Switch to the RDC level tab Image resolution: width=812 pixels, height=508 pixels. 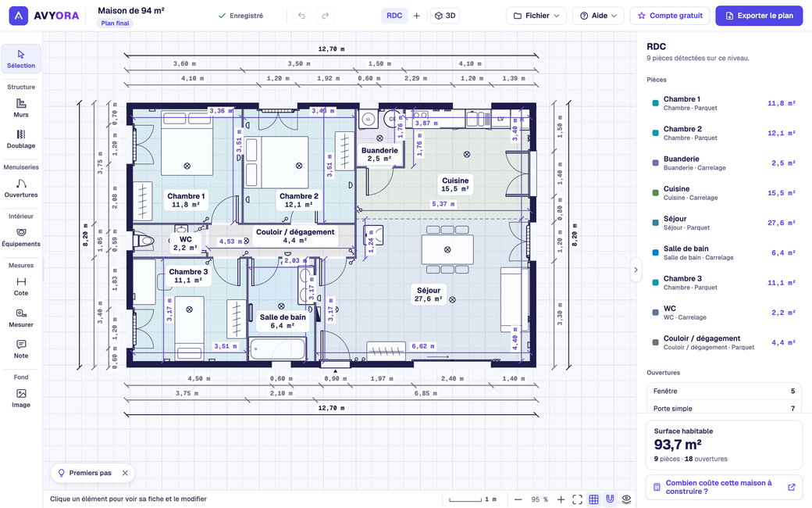pyautogui.click(x=394, y=16)
